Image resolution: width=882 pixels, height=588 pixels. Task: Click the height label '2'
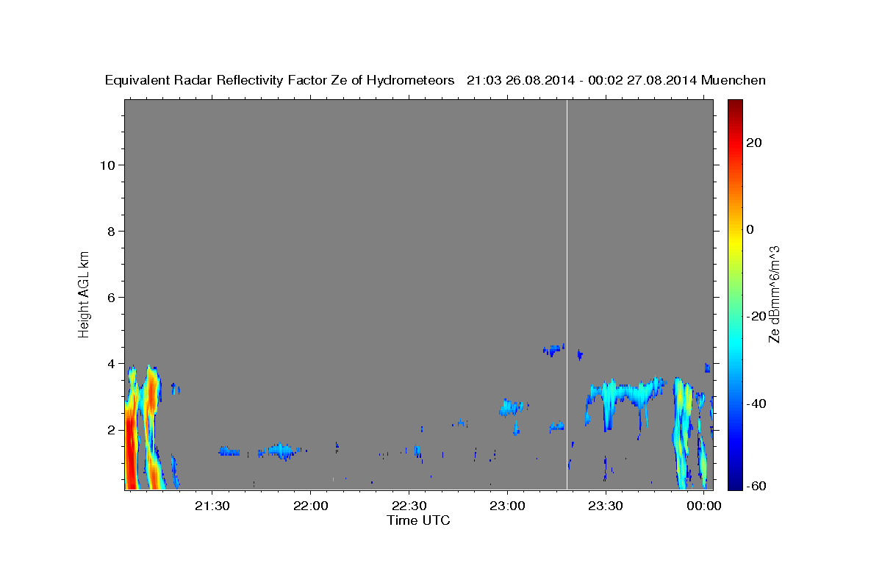pos(112,429)
